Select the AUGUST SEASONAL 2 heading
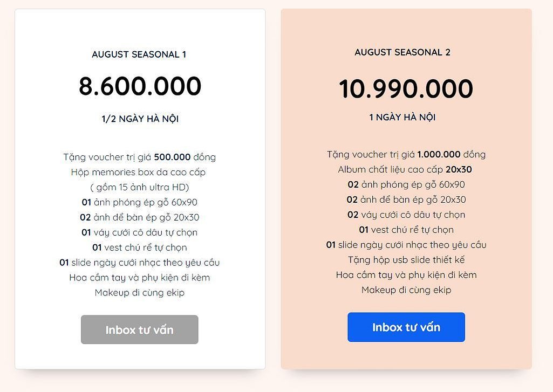Viewport: 553px width, 392px height. click(402, 52)
